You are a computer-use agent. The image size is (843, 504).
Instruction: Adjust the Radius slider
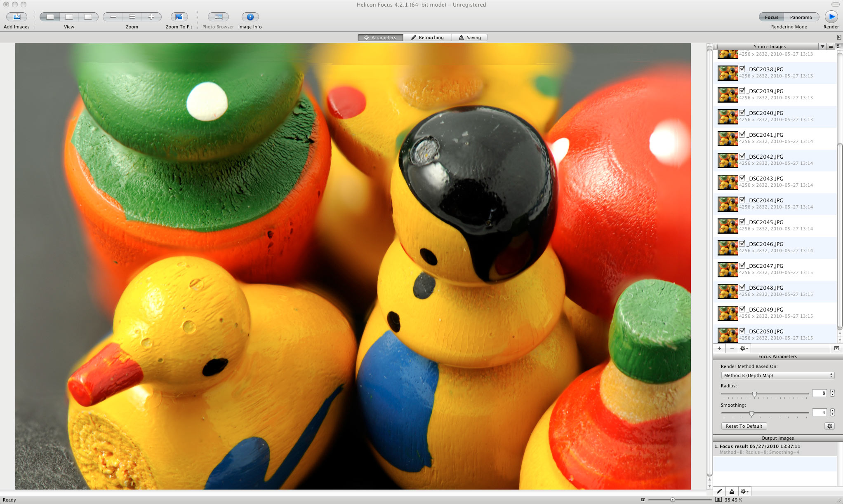(754, 394)
